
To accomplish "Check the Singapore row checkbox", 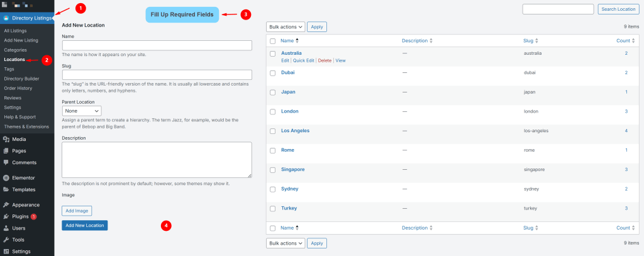I will (x=273, y=170).
